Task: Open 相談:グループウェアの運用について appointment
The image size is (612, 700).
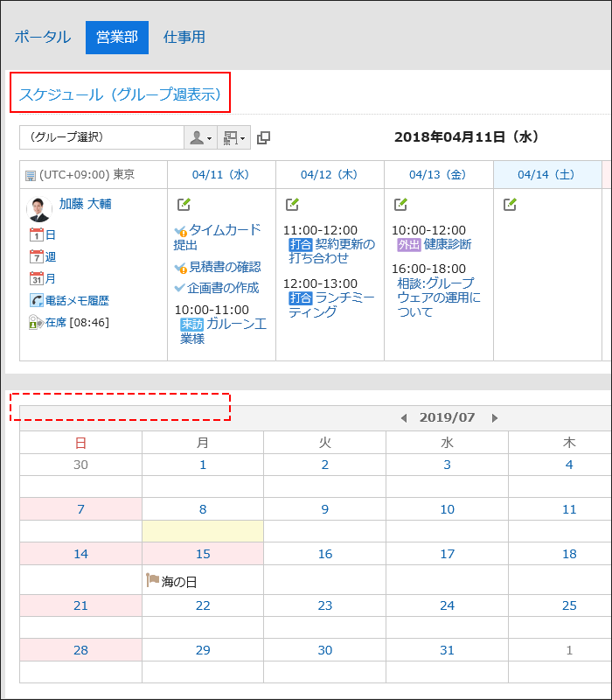Action: point(439,297)
